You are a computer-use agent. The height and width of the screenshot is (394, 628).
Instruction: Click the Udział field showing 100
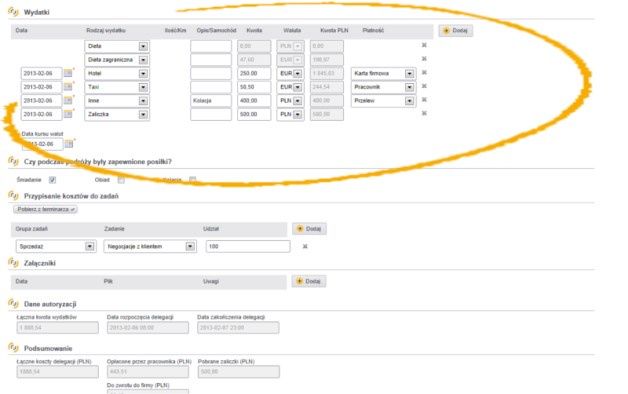click(x=248, y=246)
